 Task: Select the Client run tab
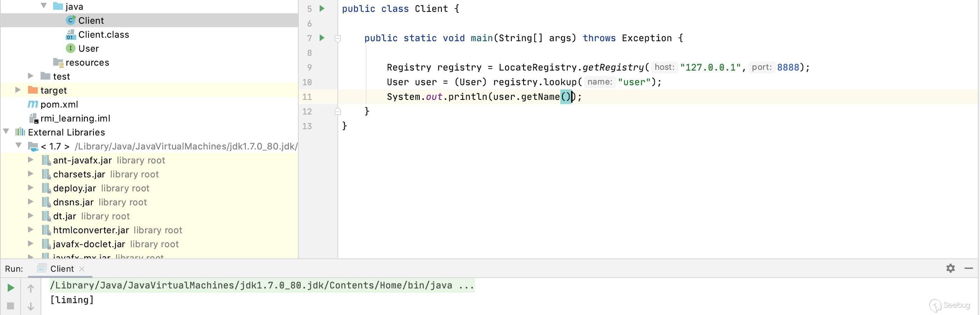point(62,269)
